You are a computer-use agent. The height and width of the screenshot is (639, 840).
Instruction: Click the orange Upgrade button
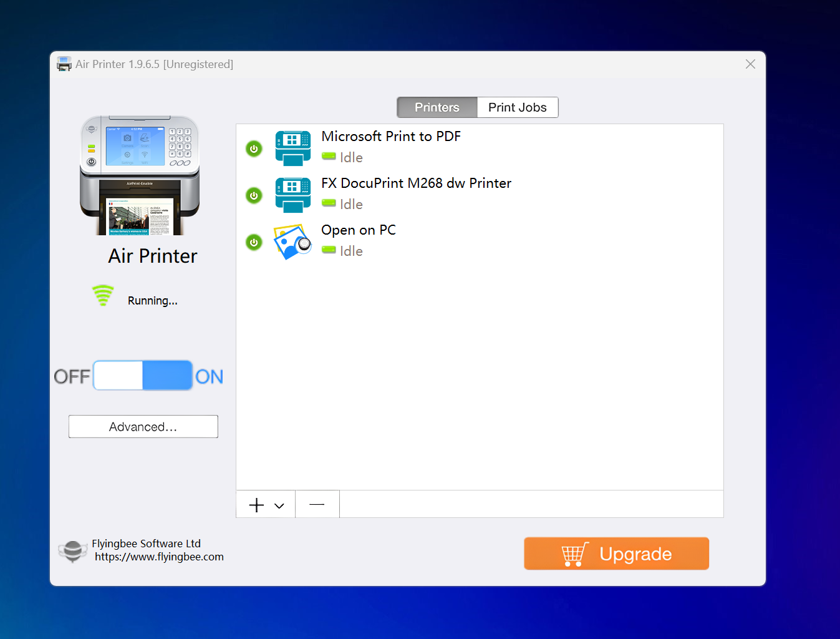click(617, 554)
